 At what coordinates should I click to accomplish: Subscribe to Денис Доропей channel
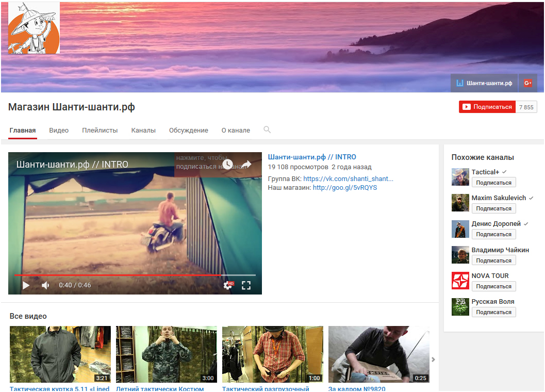pos(493,235)
